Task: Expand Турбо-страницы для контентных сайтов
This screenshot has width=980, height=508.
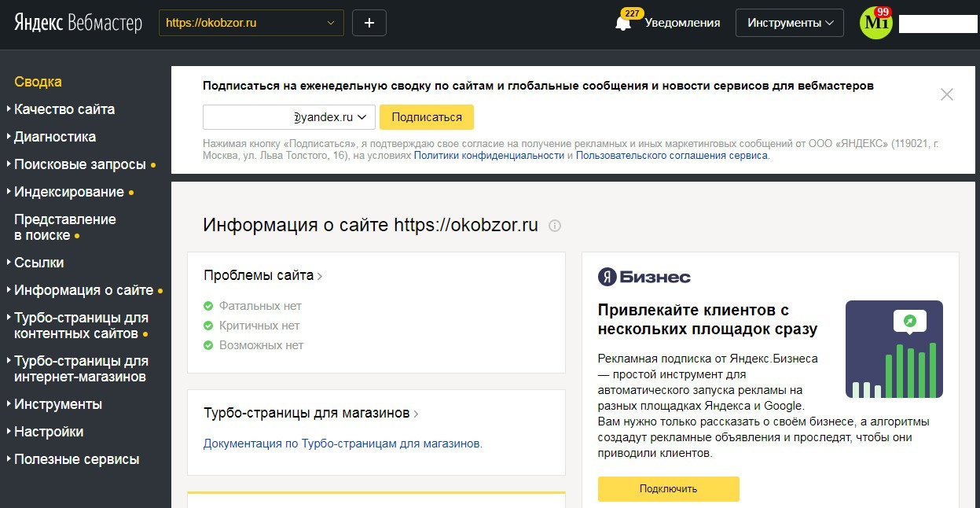Action: click(81, 326)
